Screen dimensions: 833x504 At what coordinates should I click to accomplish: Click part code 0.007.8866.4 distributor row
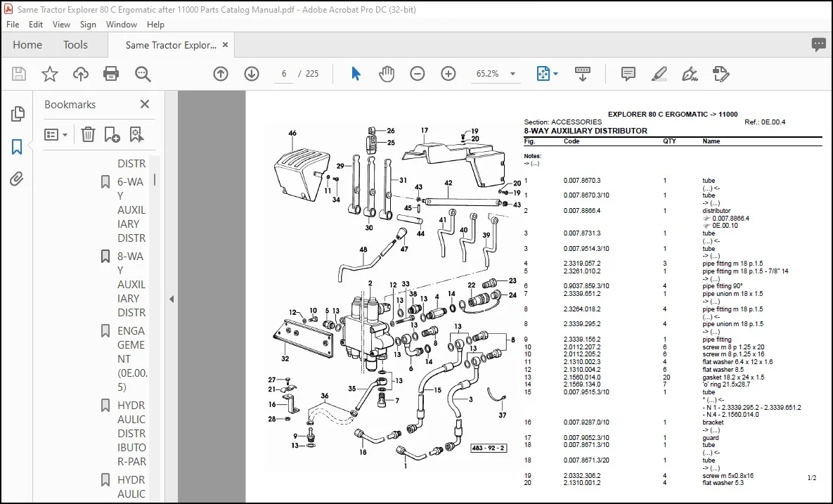pos(582,211)
